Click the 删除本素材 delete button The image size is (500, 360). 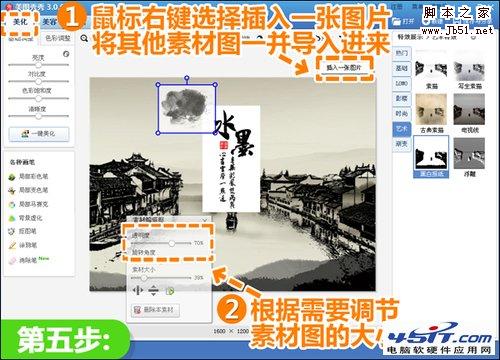click(155, 310)
